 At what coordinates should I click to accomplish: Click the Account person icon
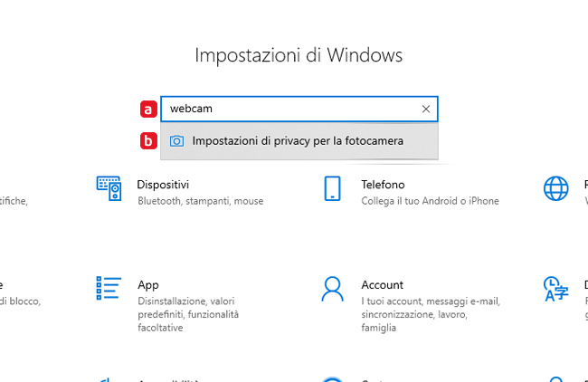coord(332,288)
